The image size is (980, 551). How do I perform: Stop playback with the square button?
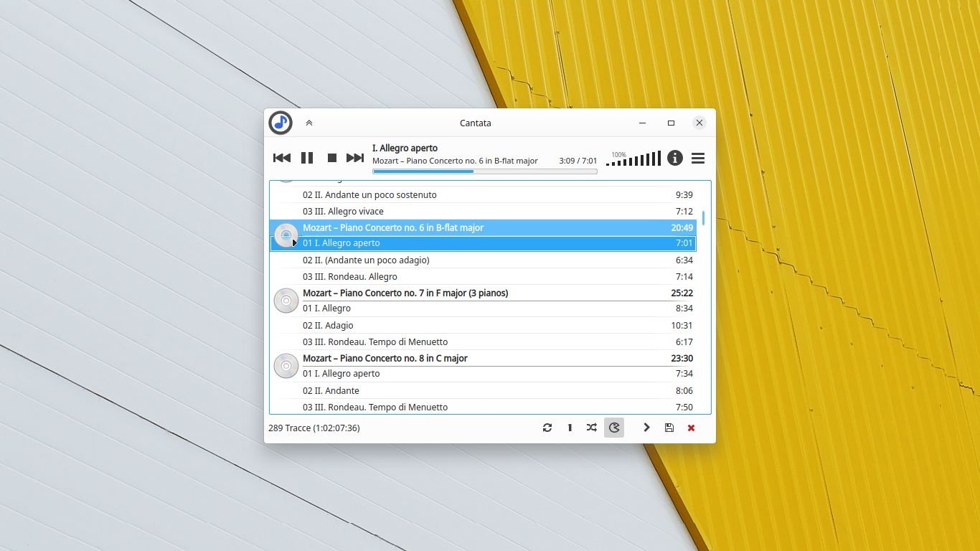(332, 158)
